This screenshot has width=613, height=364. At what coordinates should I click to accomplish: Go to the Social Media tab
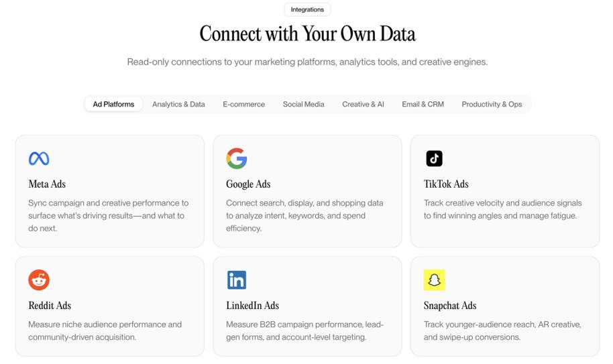(x=303, y=105)
